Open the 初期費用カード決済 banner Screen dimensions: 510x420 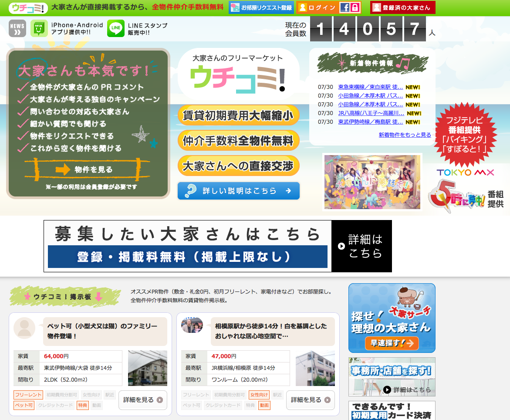tap(392, 410)
